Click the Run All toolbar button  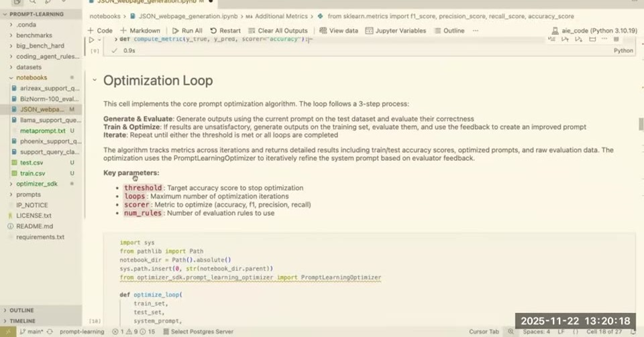click(187, 31)
